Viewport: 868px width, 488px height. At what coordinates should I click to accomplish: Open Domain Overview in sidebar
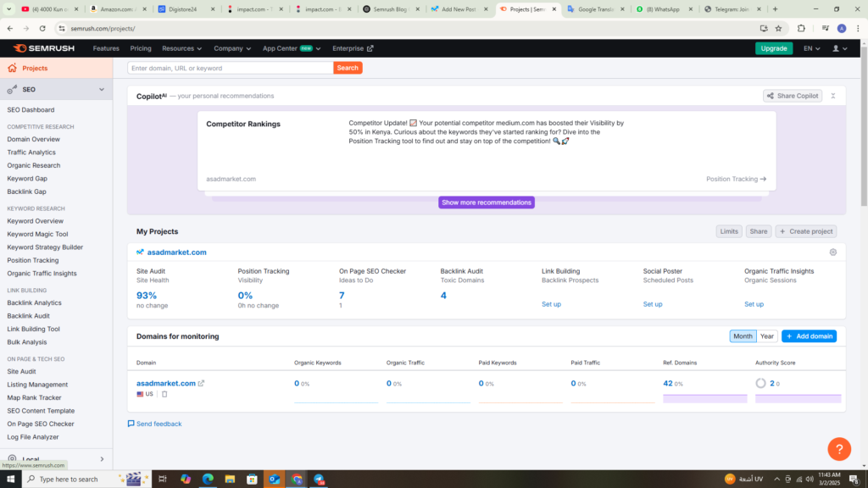pyautogui.click(x=33, y=139)
